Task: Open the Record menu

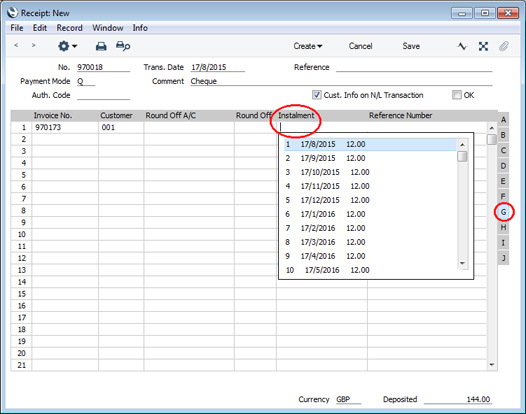Action: 69,28
